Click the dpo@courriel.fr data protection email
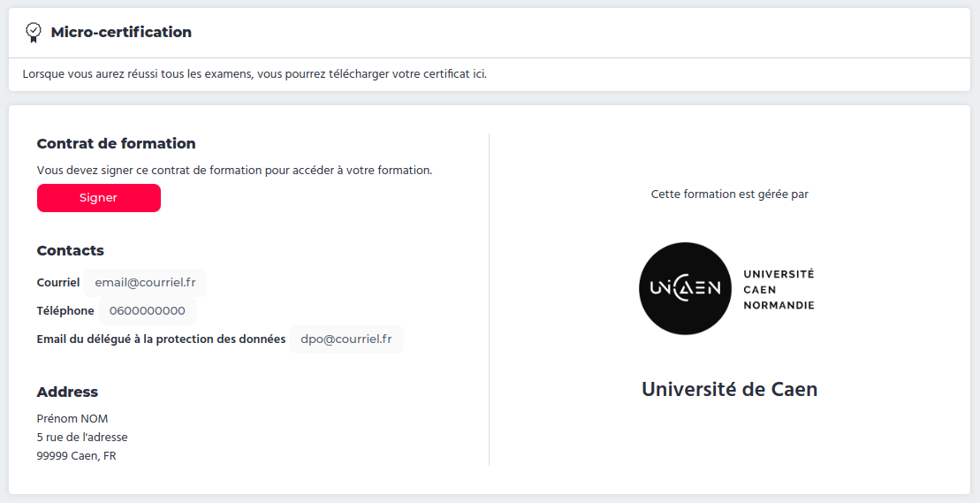The image size is (980, 503). click(x=346, y=339)
